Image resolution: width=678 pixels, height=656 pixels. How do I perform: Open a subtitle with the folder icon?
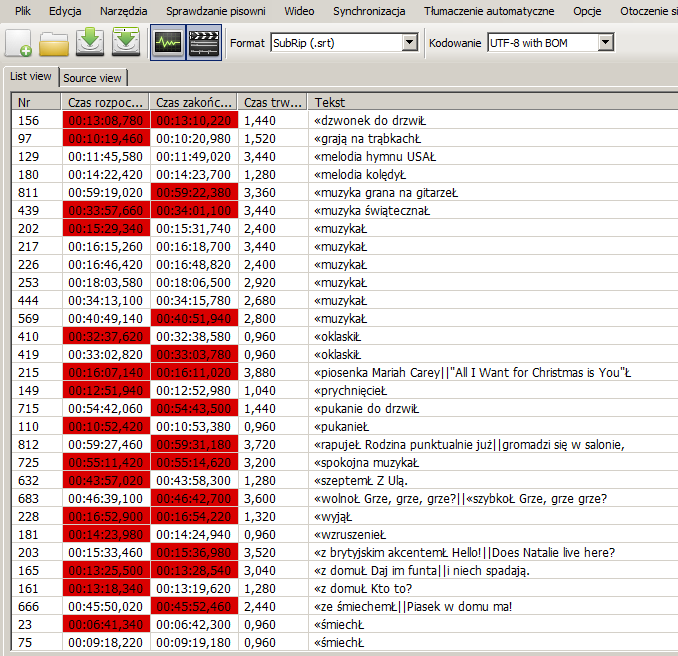click(54, 43)
